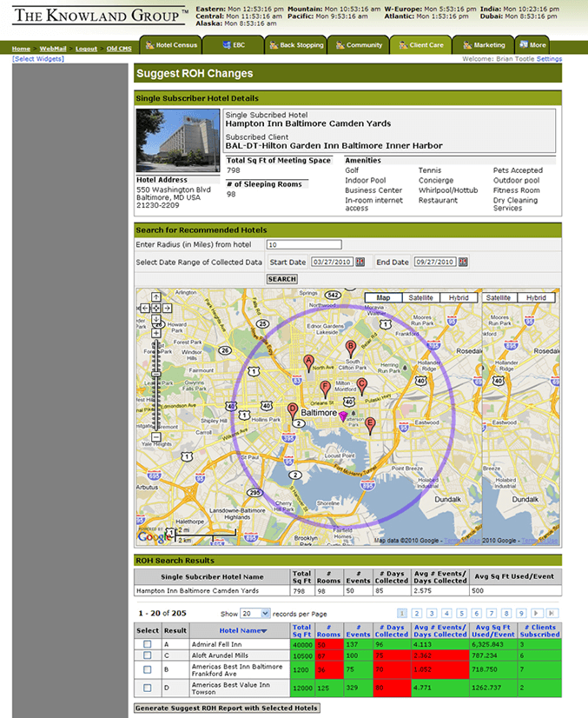The width and height of the screenshot is (588, 718).
Task: Sort results by # Clients Subscribed column
Action: pos(539,630)
